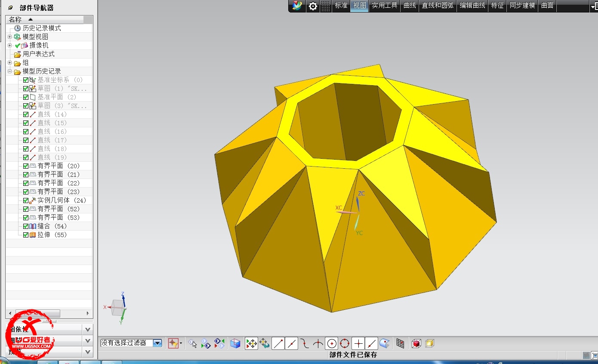Enable the control point snap icon
Screen dimensions: 598x364
coord(305,343)
